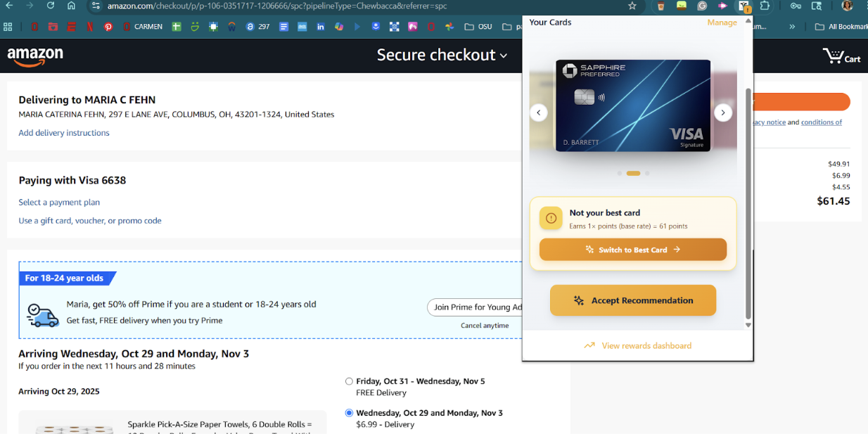
Task: Open the Pinterest bookmark
Action: [x=108, y=27]
